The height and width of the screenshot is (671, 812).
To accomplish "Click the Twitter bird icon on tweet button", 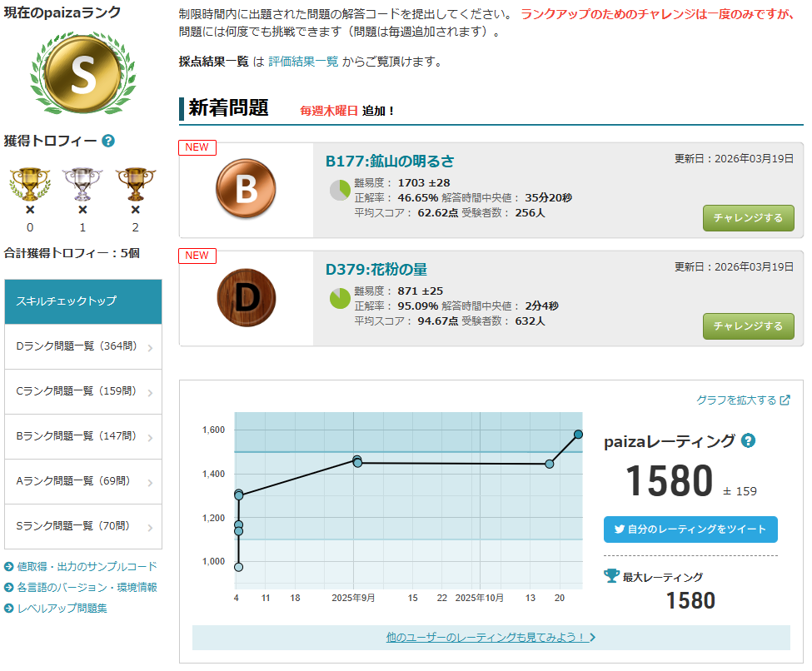I will pyautogui.click(x=620, y=529).
